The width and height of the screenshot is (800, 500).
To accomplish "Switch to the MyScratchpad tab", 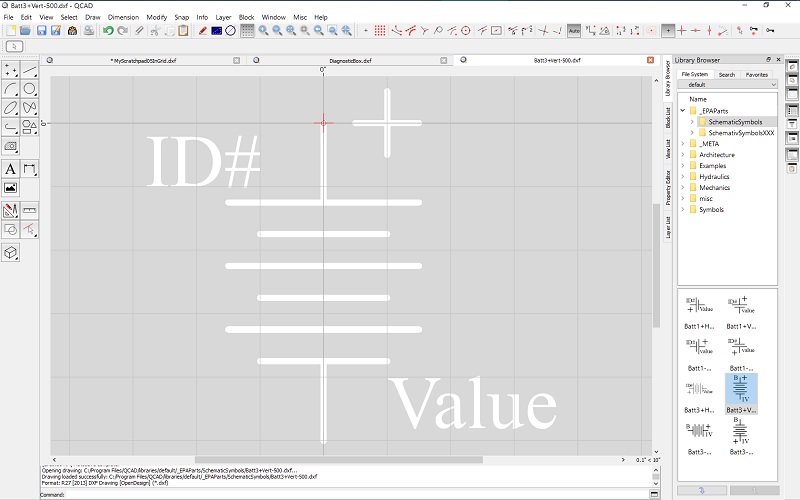I will [143, 60].
